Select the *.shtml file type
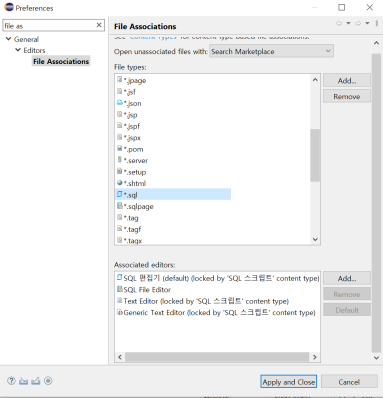 [131, 183]
